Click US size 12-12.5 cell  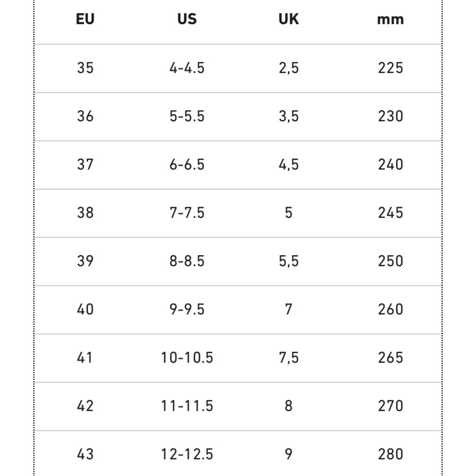pyautogui.click(x=187, y=454)
